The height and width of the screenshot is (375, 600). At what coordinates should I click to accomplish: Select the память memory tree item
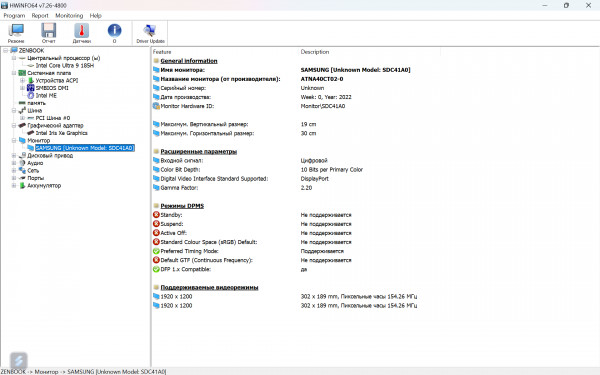click(x=36, y=103)
